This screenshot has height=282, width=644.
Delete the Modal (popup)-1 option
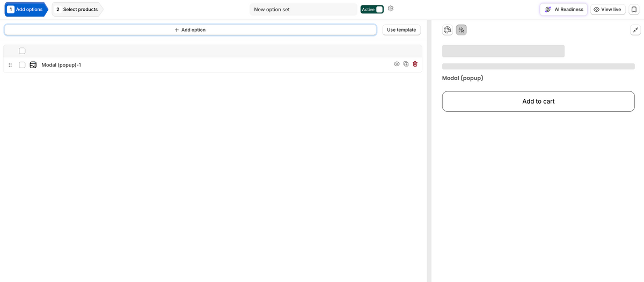point(415,64)
